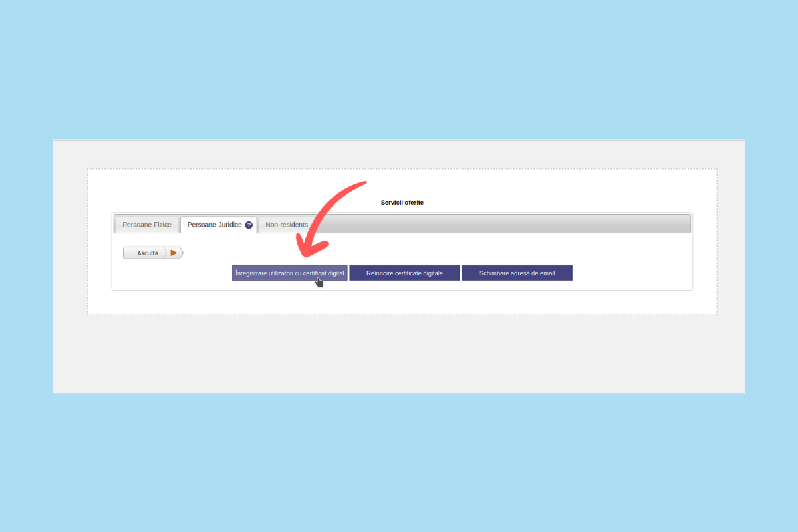Click the word "oferite" in the heading

tap(412, 202)
